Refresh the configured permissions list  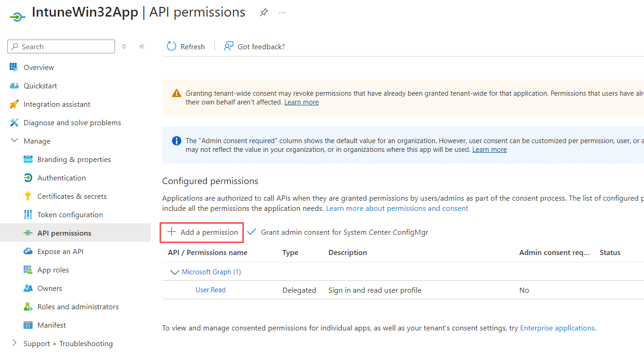185,46
